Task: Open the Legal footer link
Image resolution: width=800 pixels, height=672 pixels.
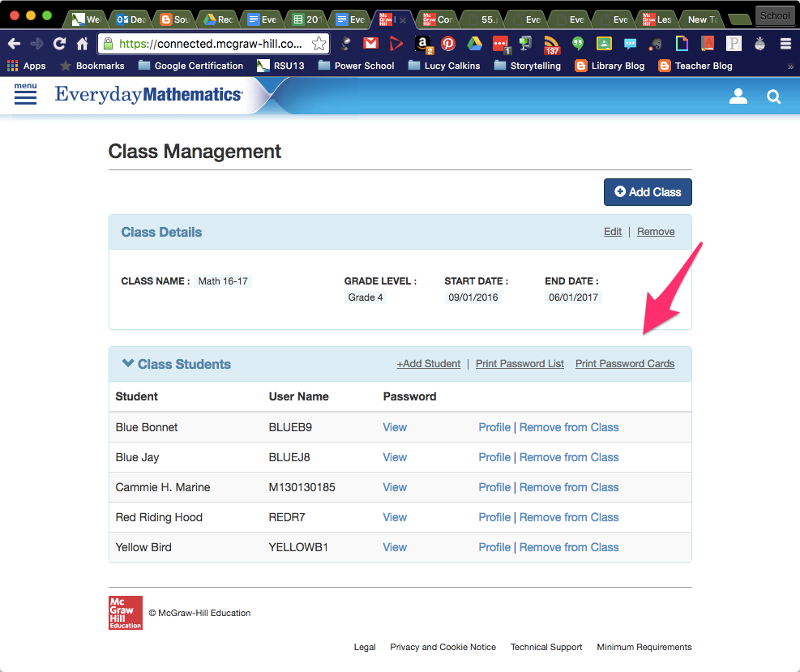Action: (x=365, y=647)
